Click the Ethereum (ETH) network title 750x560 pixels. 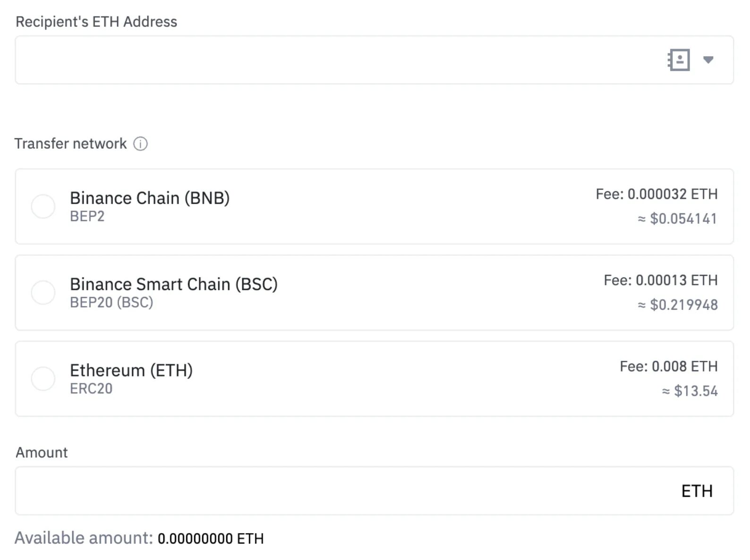(x=131, y=370)
